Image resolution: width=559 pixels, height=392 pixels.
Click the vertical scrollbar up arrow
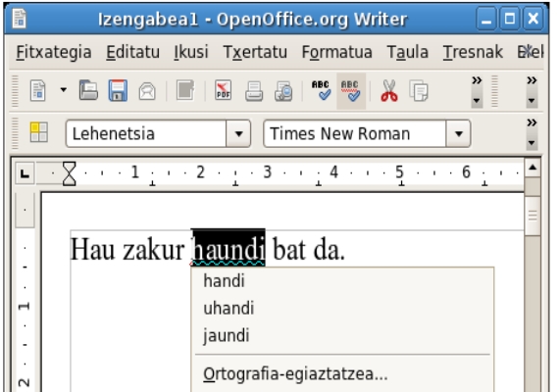pyautogui.click(x=533, y=168)
